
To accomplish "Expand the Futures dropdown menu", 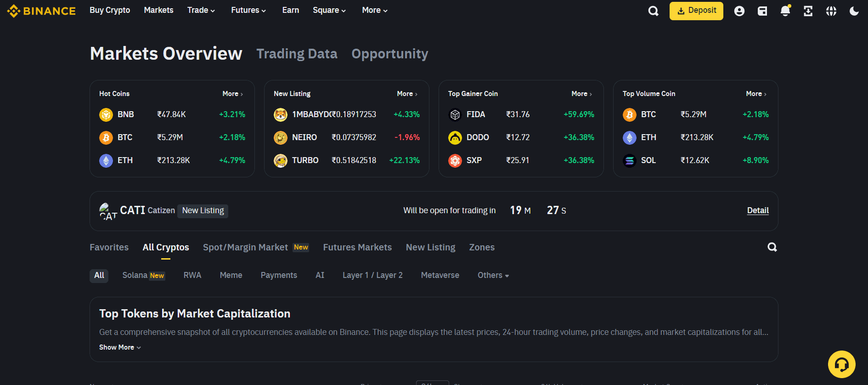I will (248, 10).
